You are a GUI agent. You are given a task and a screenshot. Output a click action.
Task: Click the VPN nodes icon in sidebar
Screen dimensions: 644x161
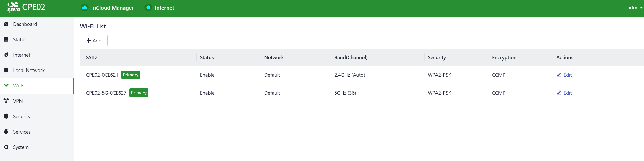tap(6, 101)
